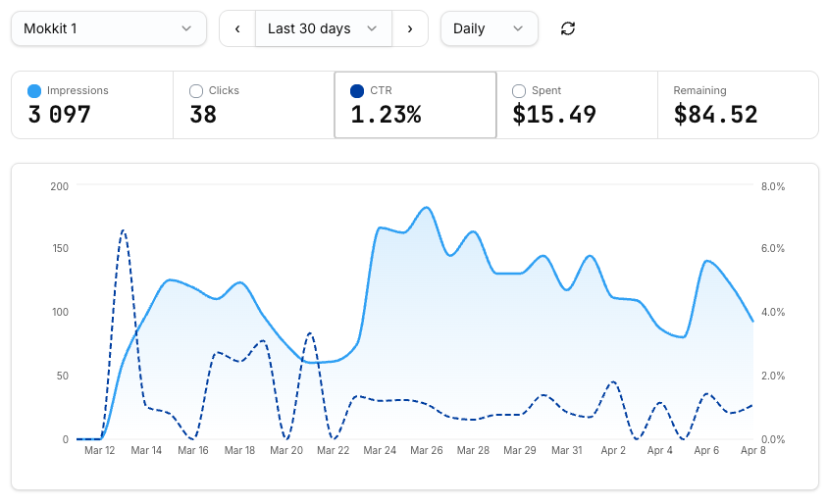Click the Clicks 38 metric card
The image size is (827, 504).
point(253,105)
